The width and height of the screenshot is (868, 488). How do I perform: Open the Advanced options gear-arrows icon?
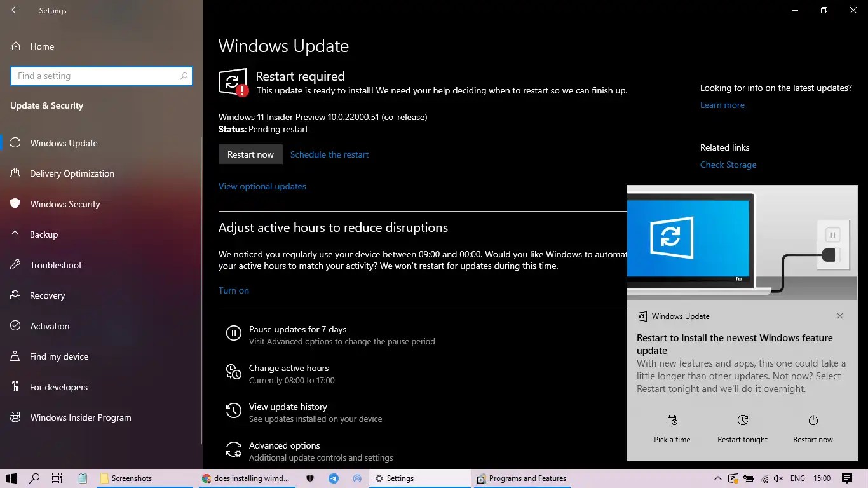pyautogui.click(x=234, y=449)
